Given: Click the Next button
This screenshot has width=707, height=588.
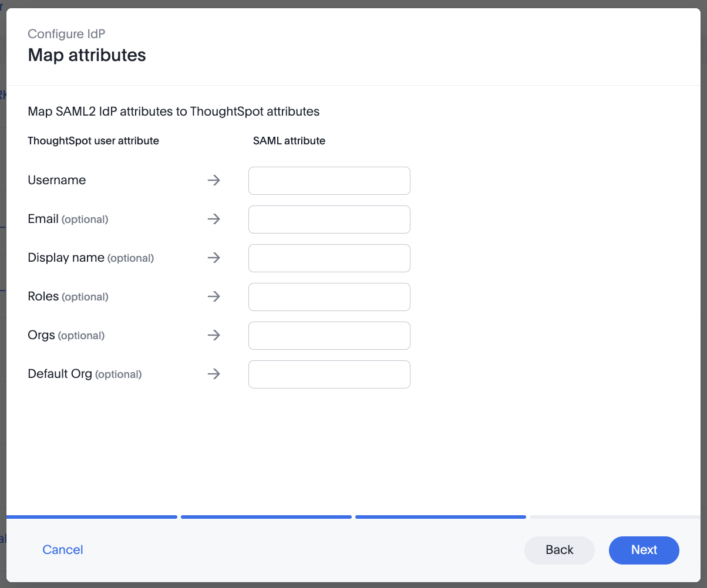Looking at the screenshot, I should tap(644, 550).
